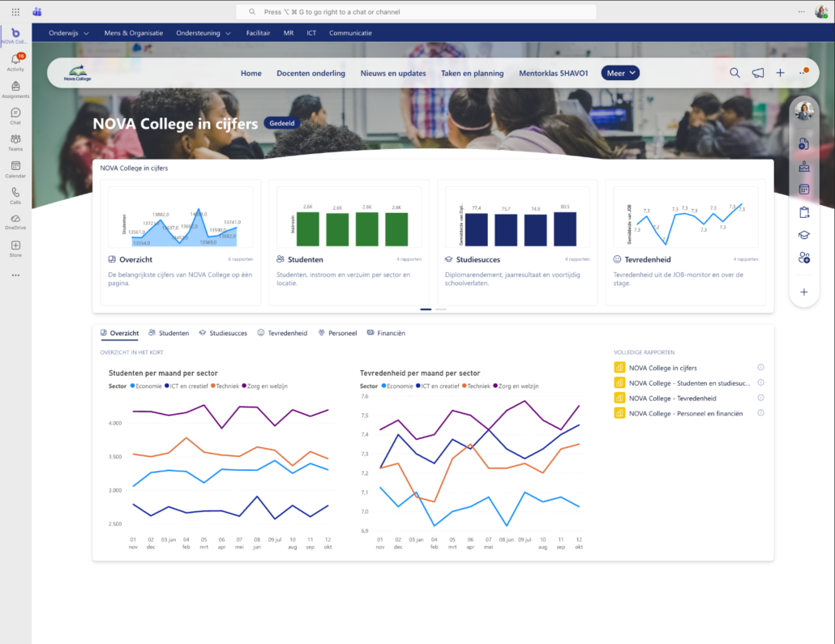Open the Studiesucces report card
This screenshot has height=644, width=835.
tap(517, 243)
